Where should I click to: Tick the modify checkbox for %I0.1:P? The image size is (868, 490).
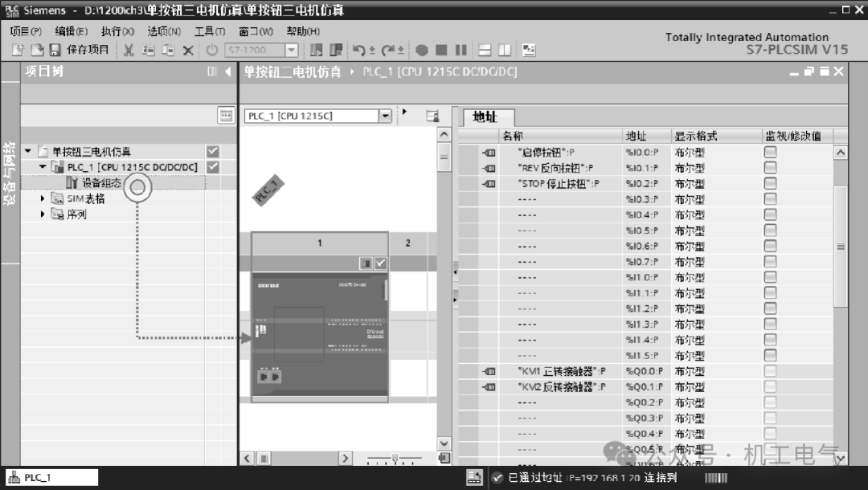[770, 167]
